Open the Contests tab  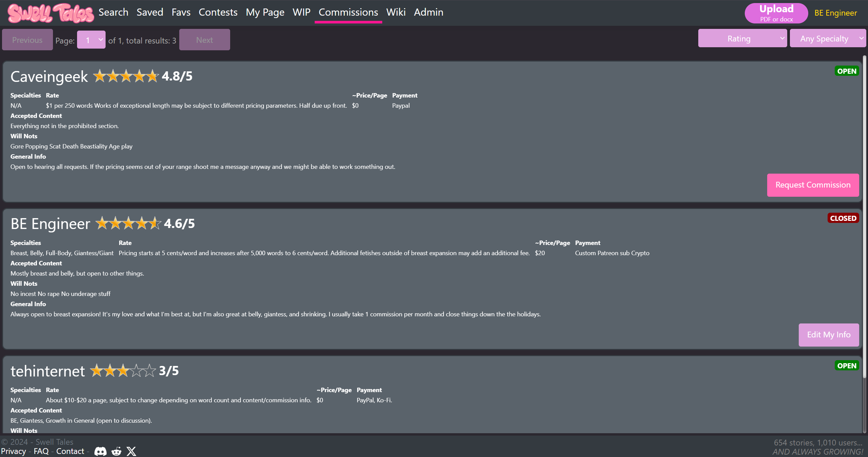click(x=218, y=12)
